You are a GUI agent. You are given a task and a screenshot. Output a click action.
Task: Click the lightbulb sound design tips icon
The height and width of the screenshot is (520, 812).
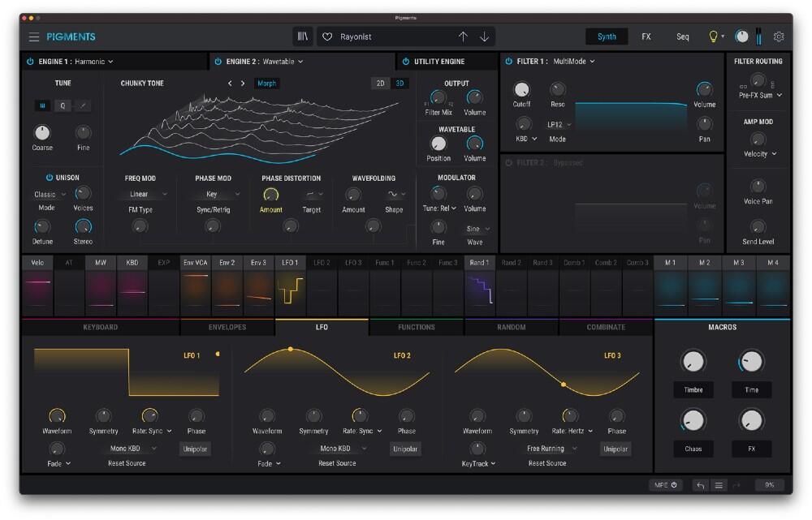[714, 37]
